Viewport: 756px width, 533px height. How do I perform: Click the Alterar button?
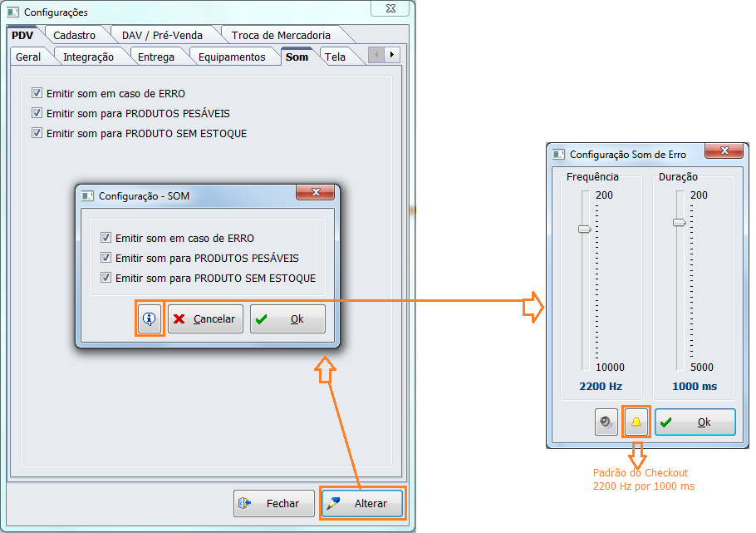pos(363,504)
